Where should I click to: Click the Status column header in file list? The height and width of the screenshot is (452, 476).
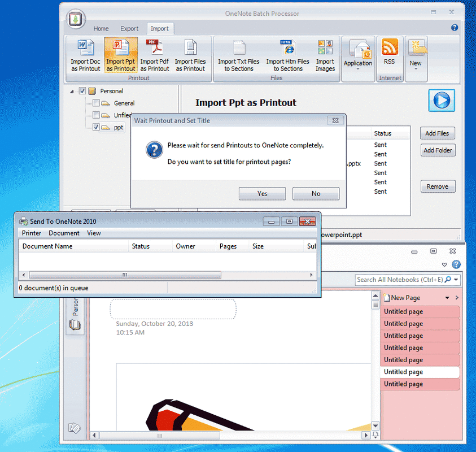pos(390,133)
